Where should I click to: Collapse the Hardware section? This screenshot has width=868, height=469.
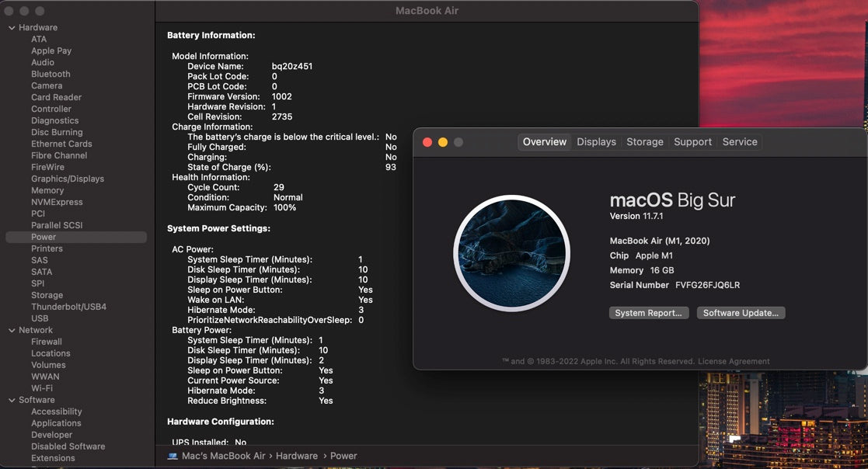(12, 28)
